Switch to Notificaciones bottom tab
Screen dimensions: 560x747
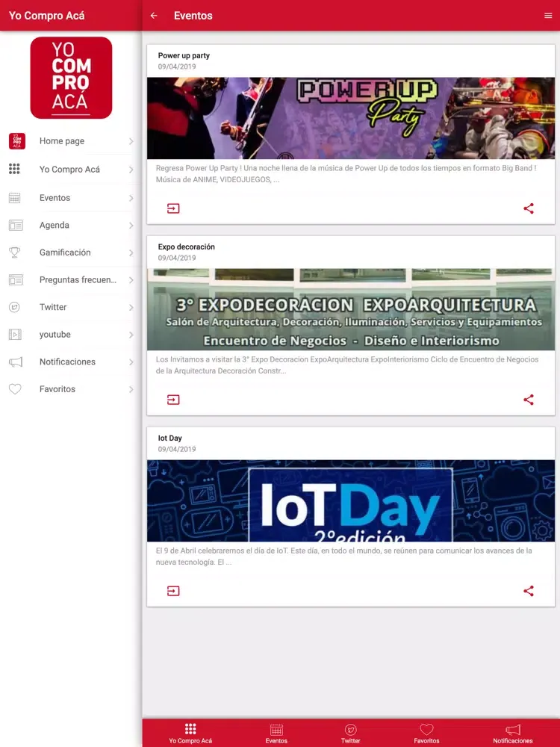[513, 734]
